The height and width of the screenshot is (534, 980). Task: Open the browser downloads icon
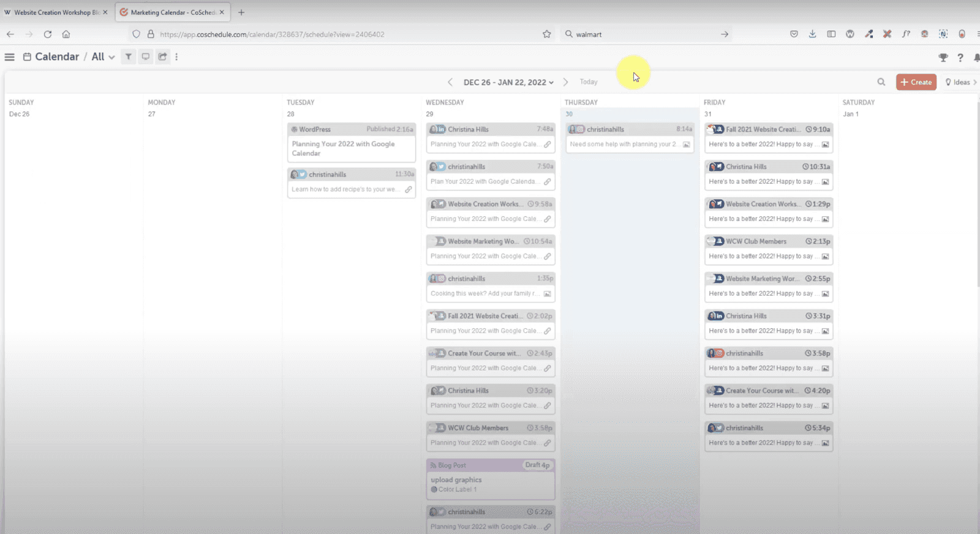click(x=812, y=34)
